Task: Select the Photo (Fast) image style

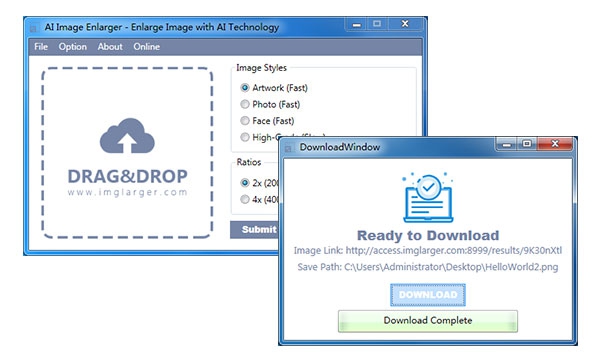Action: coord(245,104)
